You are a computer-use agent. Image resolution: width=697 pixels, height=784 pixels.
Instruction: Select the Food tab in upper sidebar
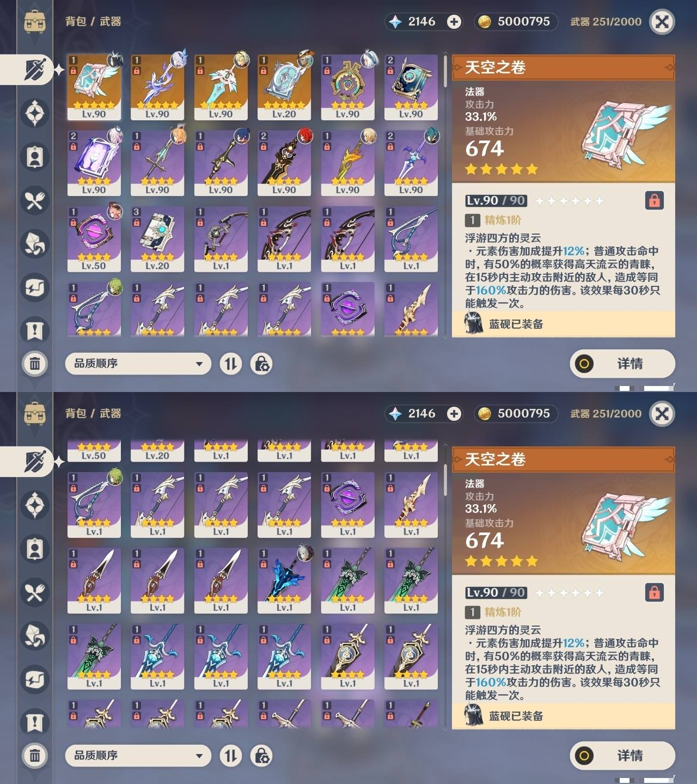[35, 200]
